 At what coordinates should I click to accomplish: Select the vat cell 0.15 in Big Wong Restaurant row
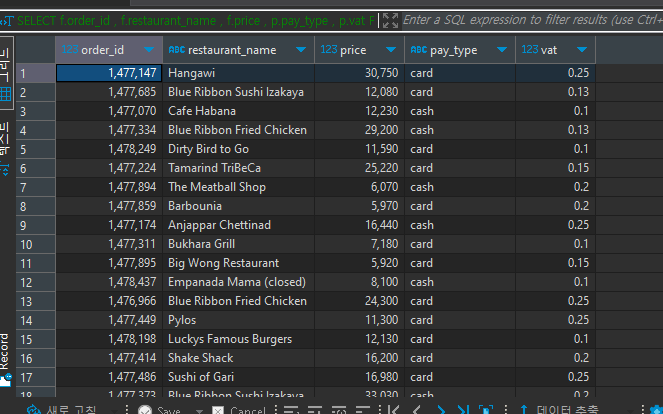555,263
